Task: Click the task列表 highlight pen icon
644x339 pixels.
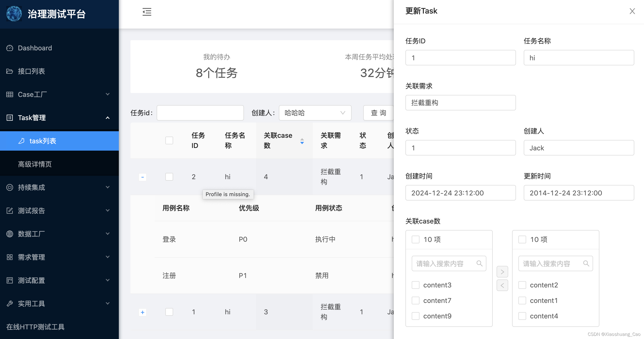Action: (22, 141)
